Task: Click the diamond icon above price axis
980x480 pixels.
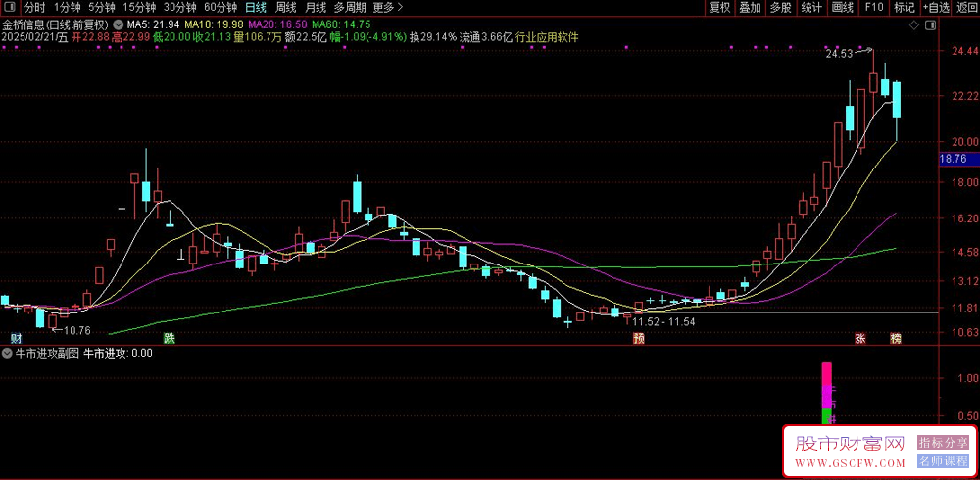Action: coord(913,25)
